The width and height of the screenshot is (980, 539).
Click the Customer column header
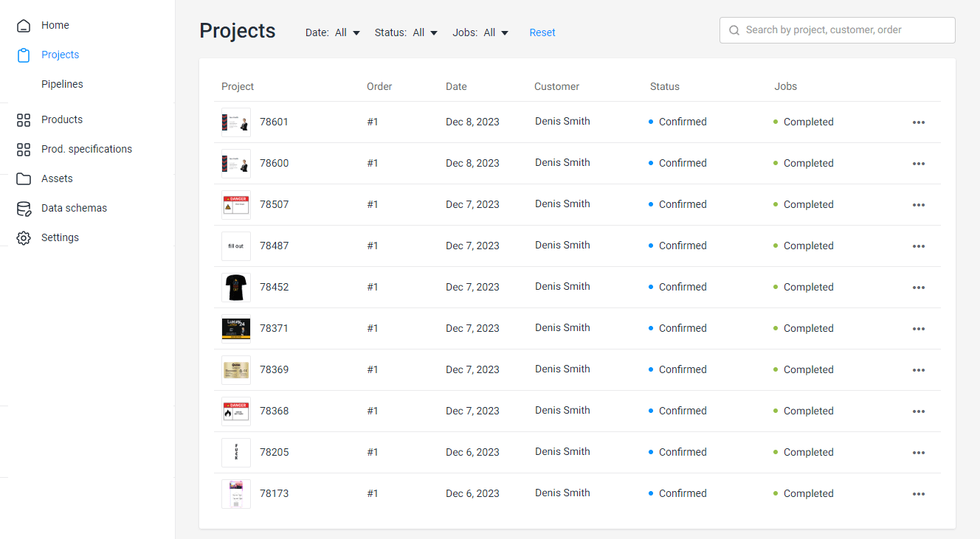(x=556, y=86)
